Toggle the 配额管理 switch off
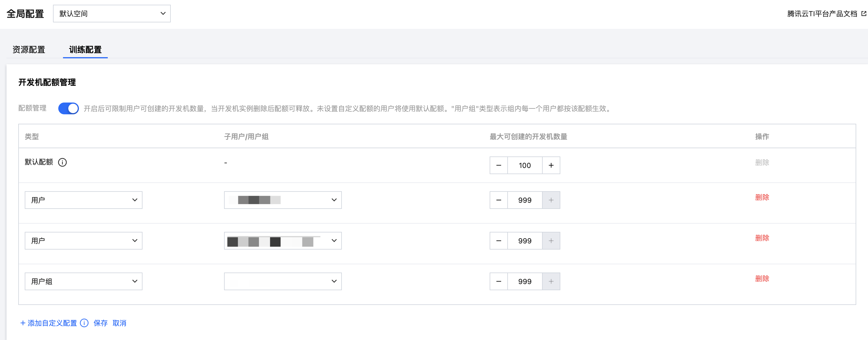868x340 pixels. pyautogui.click(x=68, y=108)
